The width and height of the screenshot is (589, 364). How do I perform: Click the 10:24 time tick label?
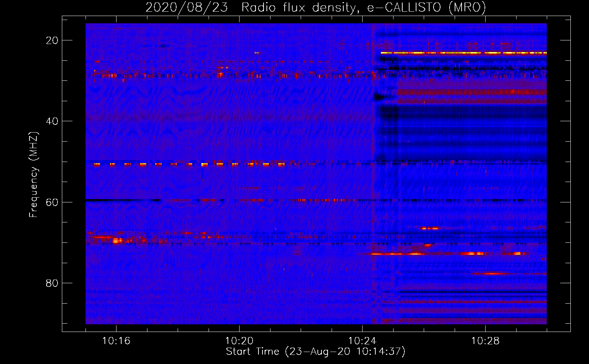coord(362,341)
